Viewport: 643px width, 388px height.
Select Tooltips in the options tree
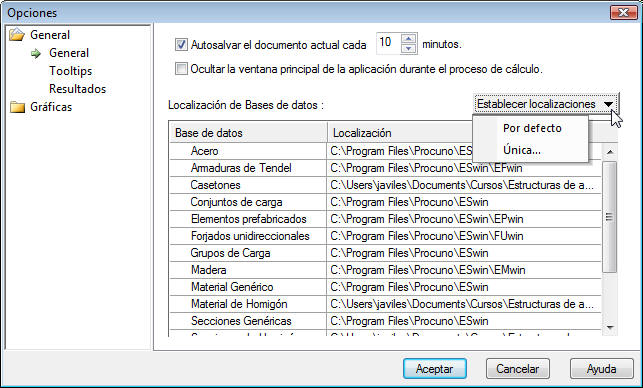tap(71, 71)
